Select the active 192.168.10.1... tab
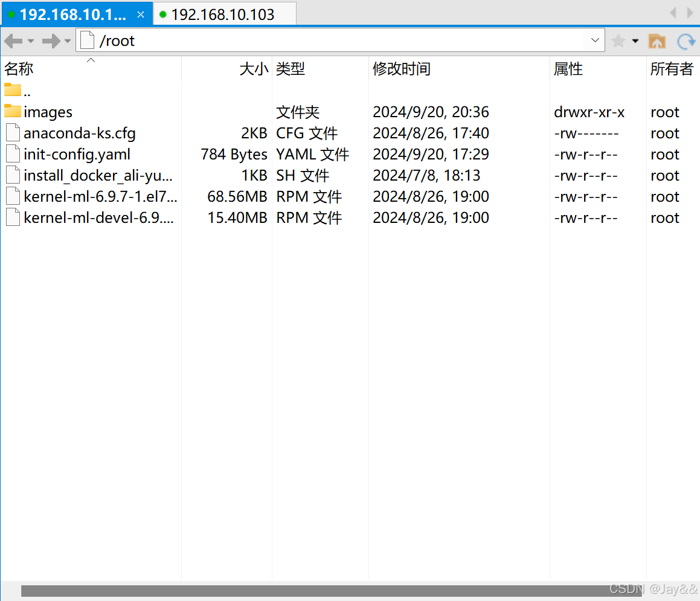This screenshot has height=601, width=700. [76, 14]
